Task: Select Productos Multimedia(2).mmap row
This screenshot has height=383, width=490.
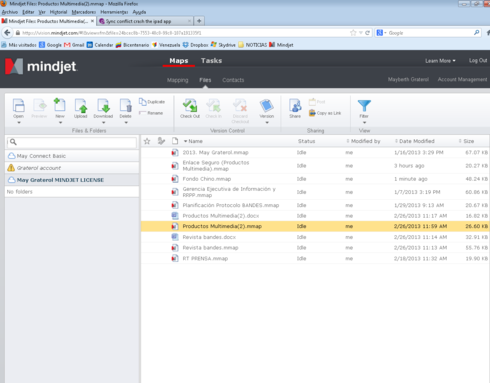Action: click(x=315, y=226)
